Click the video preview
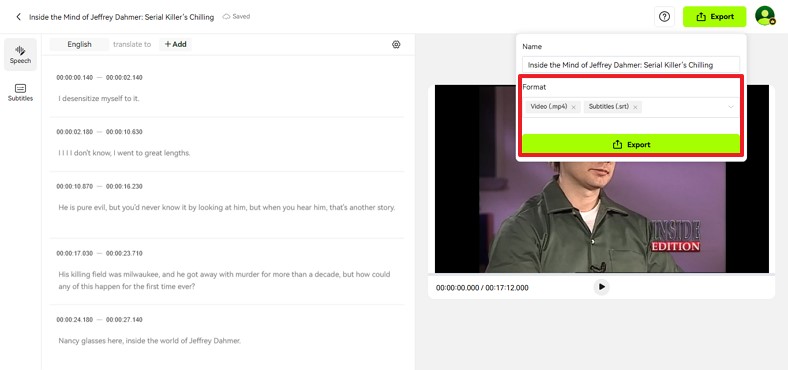Screen dimensions: 788x370 pyautogui.click(x=602, y=178)
